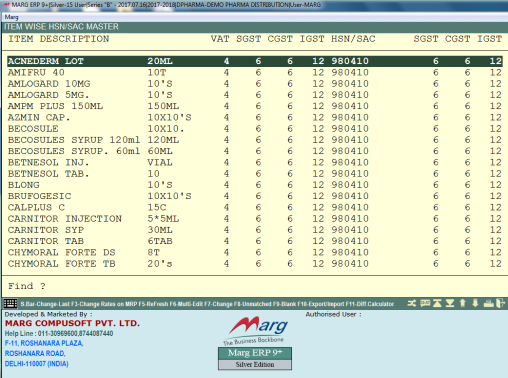Click the keyboard icon in status bar
The image size is (508, 378).
point(10,304)
